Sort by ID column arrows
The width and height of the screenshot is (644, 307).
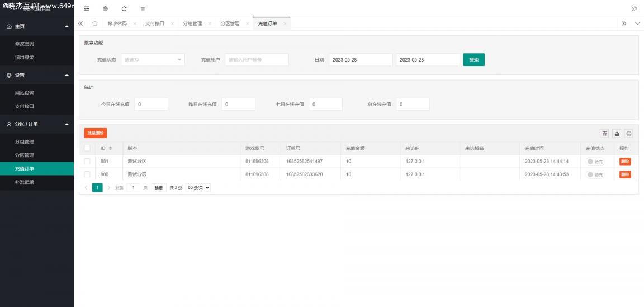(110, 148)
